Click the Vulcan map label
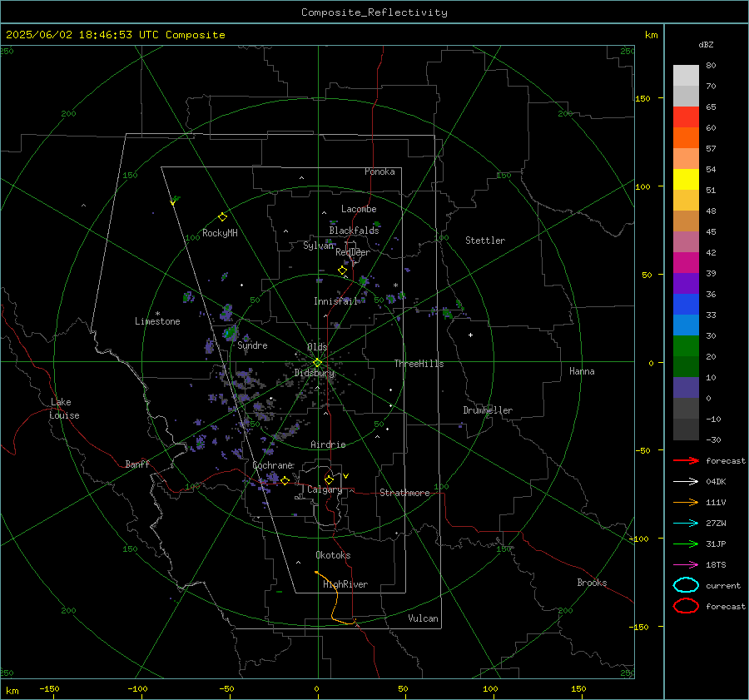The width and height of the screenshot is (749, 700). tap(423, 618)
